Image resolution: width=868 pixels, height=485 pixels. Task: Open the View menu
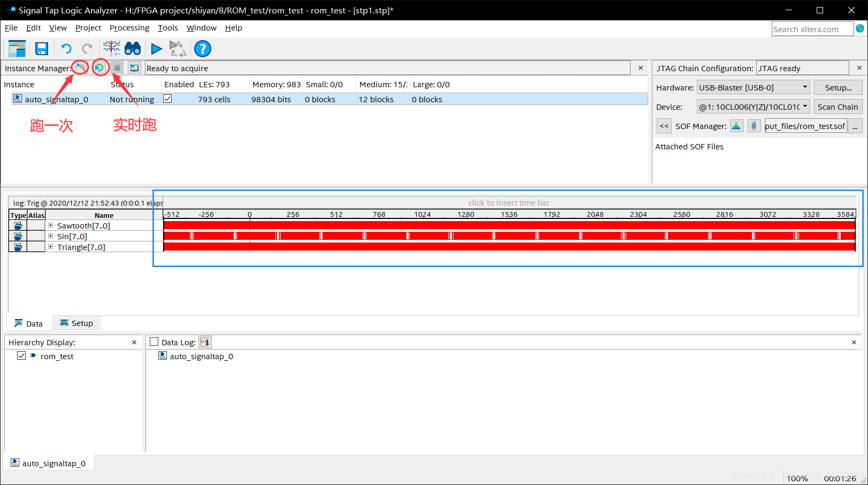(58, 28)
